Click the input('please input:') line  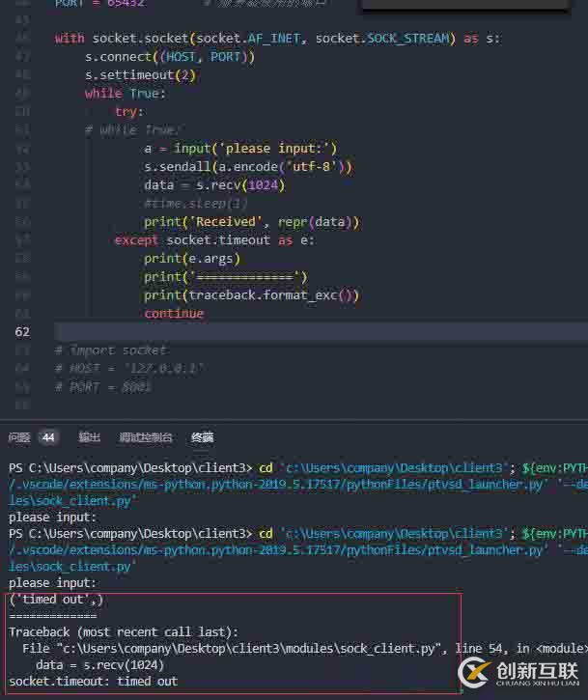[x=240, y=149]
